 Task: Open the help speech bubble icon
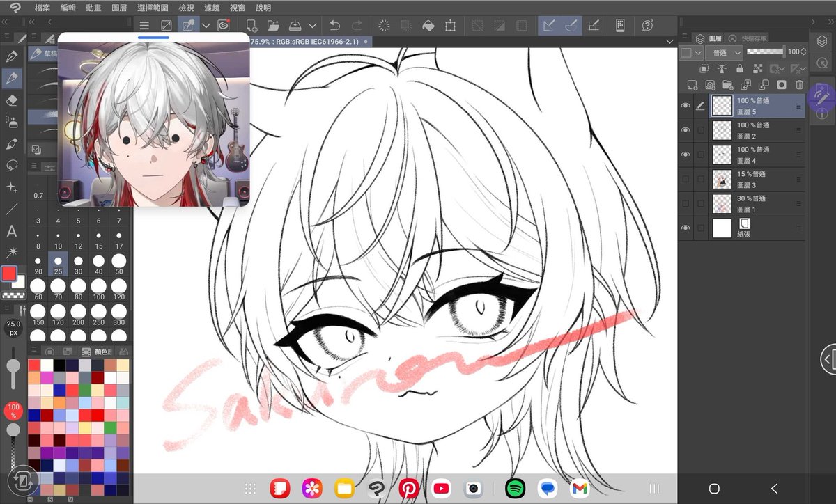tap(647, 26)
